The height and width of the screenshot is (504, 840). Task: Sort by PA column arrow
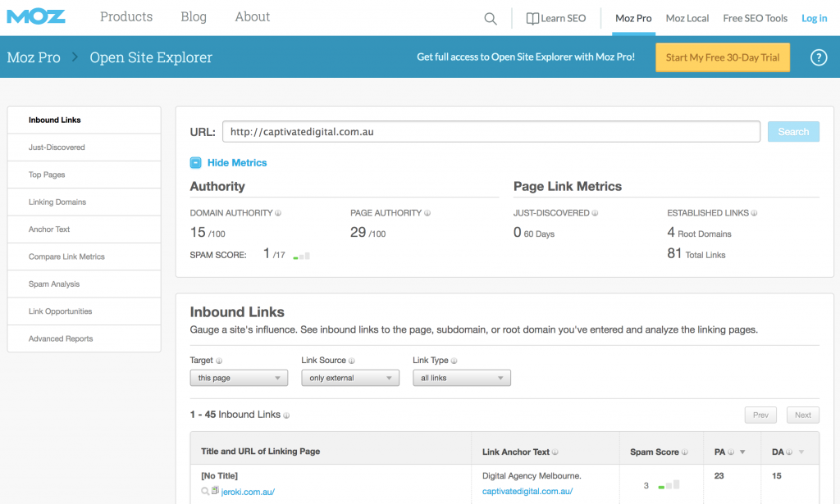tap(742, 452)
